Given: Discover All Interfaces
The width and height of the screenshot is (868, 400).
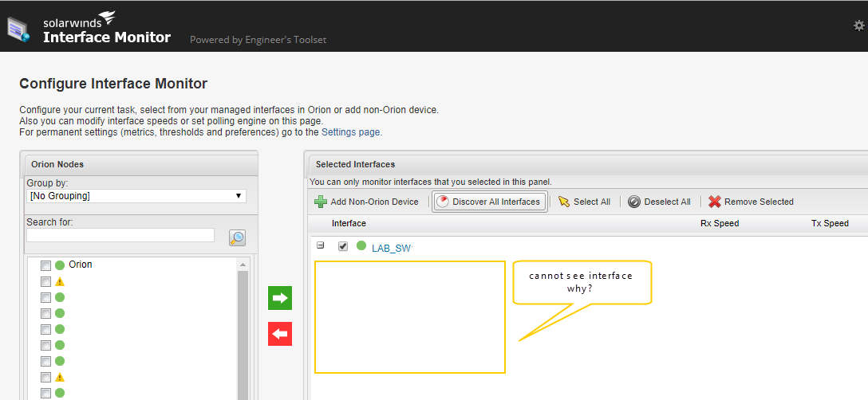Looking at the screenshot, I should tap(490, 202).
